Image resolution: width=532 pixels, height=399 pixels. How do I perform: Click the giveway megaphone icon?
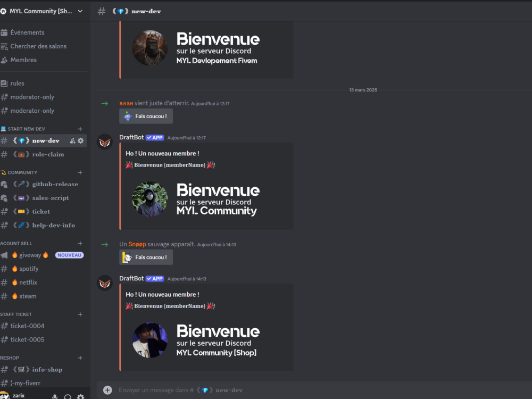point(4,255)
